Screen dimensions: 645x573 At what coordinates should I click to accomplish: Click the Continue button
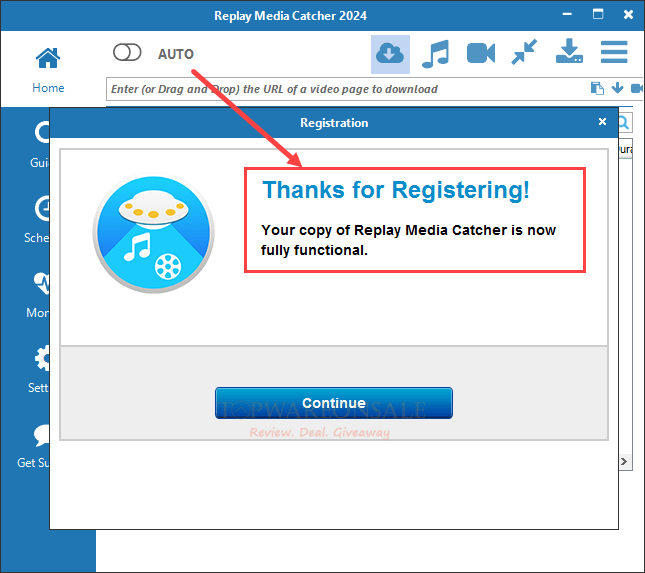coord(334,403)
